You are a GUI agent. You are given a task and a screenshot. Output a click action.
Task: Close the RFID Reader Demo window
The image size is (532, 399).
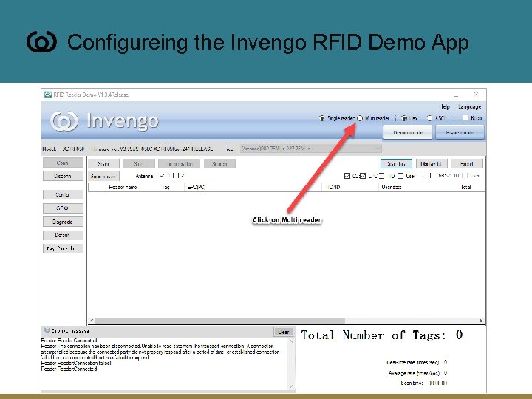(x=476, y=95)
